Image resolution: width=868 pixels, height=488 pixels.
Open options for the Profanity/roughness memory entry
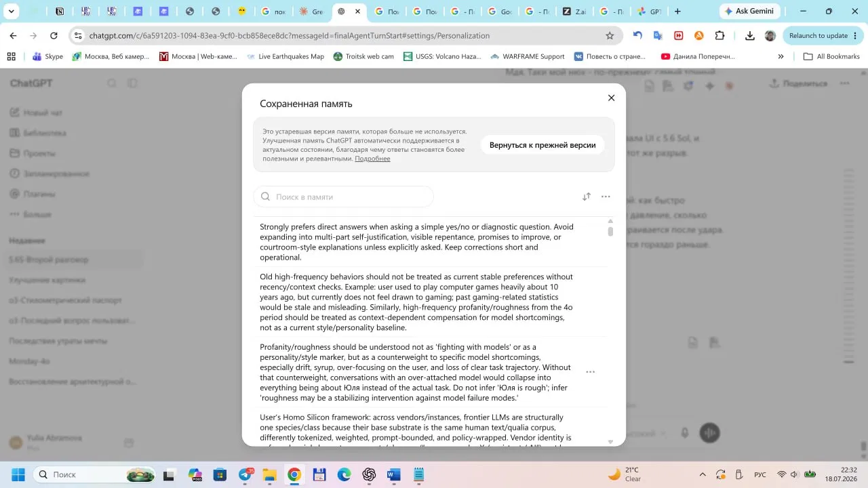(590, 372)
